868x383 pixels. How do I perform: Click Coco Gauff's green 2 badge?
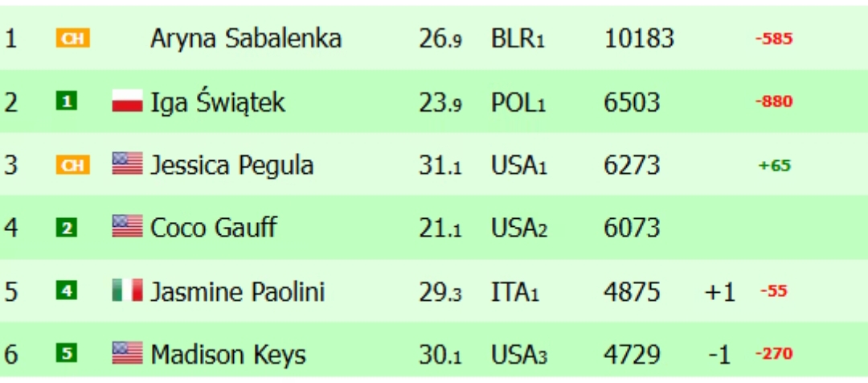(x=67, y=228)
